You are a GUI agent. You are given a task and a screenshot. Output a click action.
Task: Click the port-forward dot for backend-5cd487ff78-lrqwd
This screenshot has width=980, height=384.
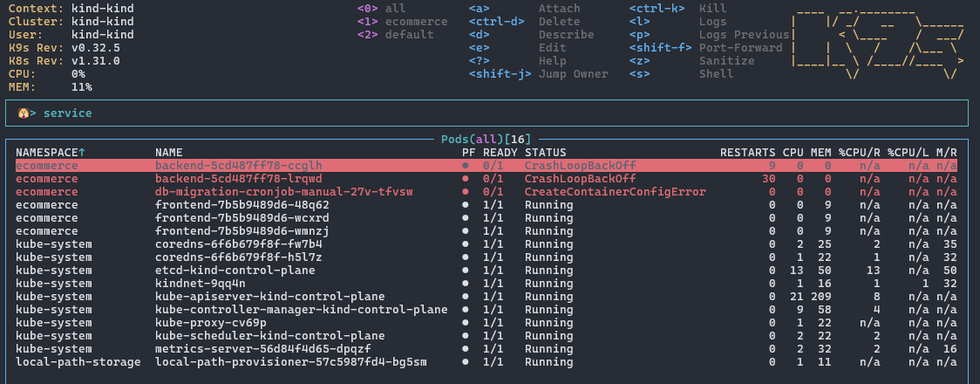[465, 179]
